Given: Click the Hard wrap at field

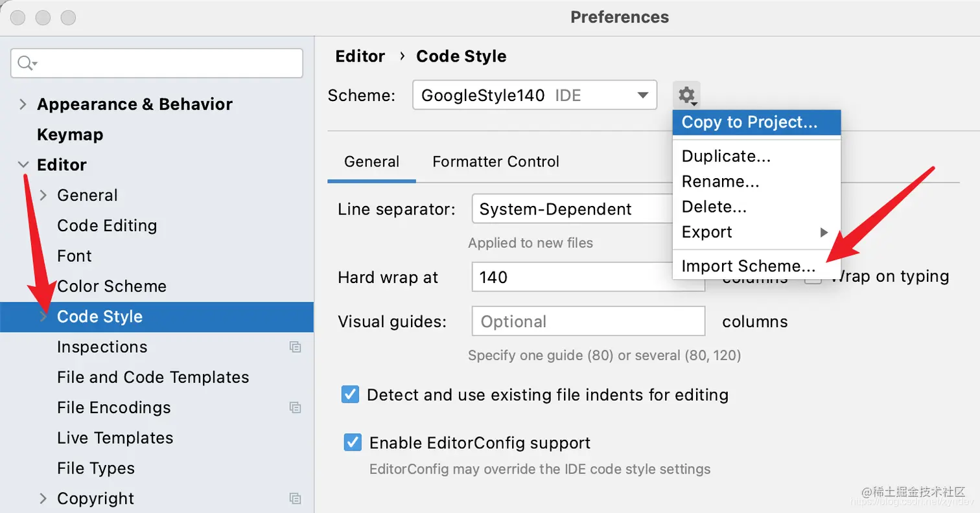Looking at the screenshot, I should 570,278.
